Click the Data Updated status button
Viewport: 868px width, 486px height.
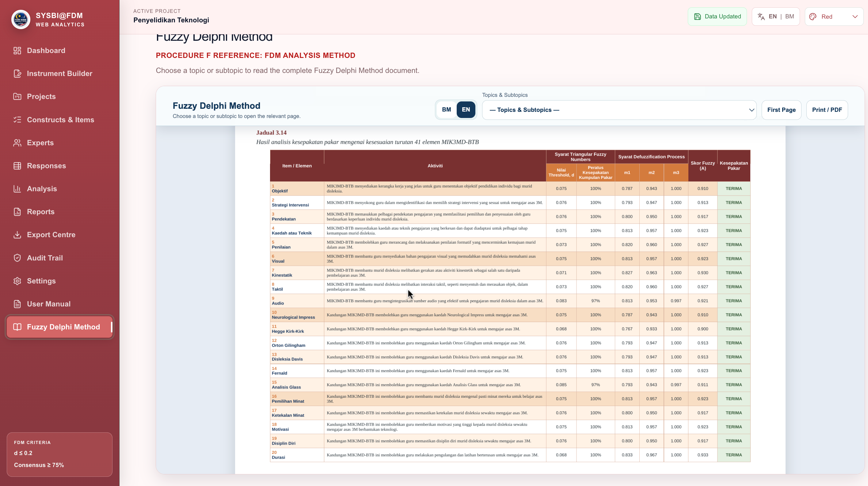718,17
